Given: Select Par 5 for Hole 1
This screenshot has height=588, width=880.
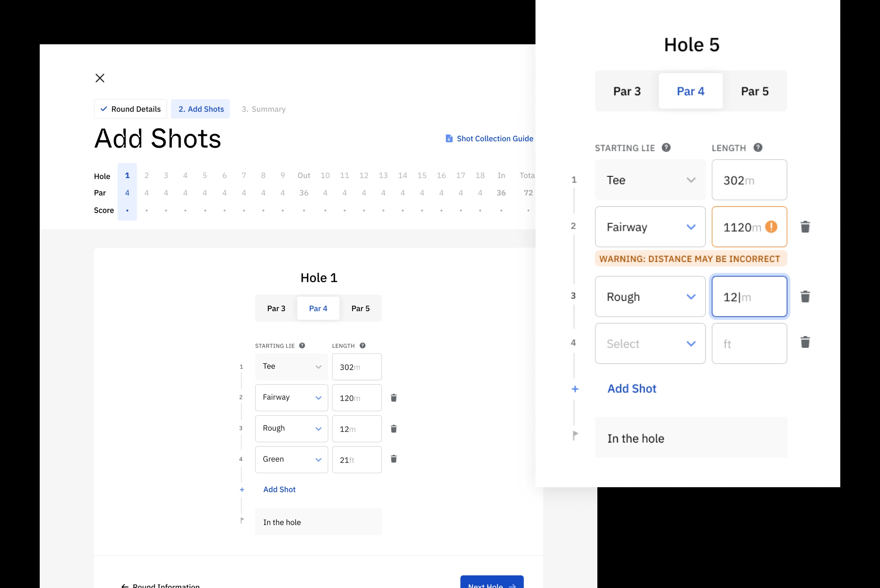Looking at the screenshot, I should [361, 308].
